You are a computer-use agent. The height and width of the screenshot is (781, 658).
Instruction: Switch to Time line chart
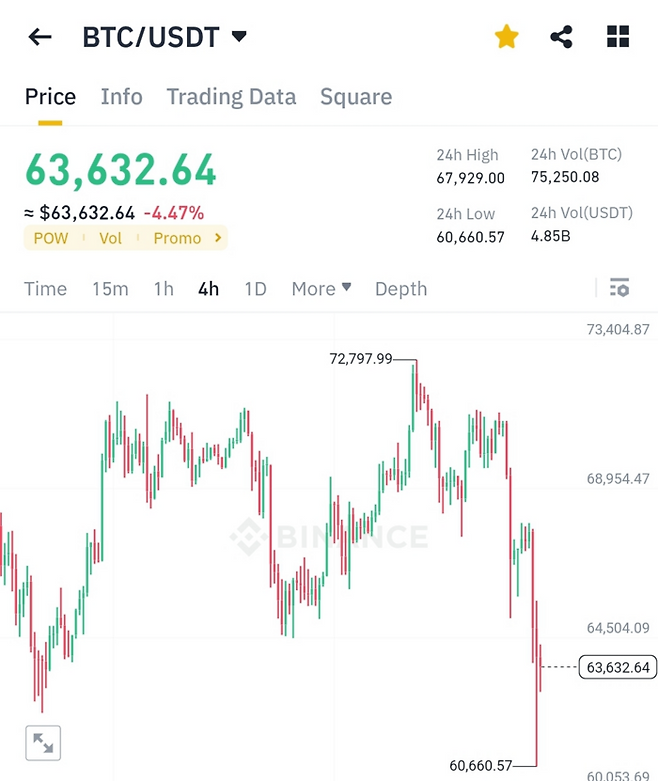click(x=45, y=289)
